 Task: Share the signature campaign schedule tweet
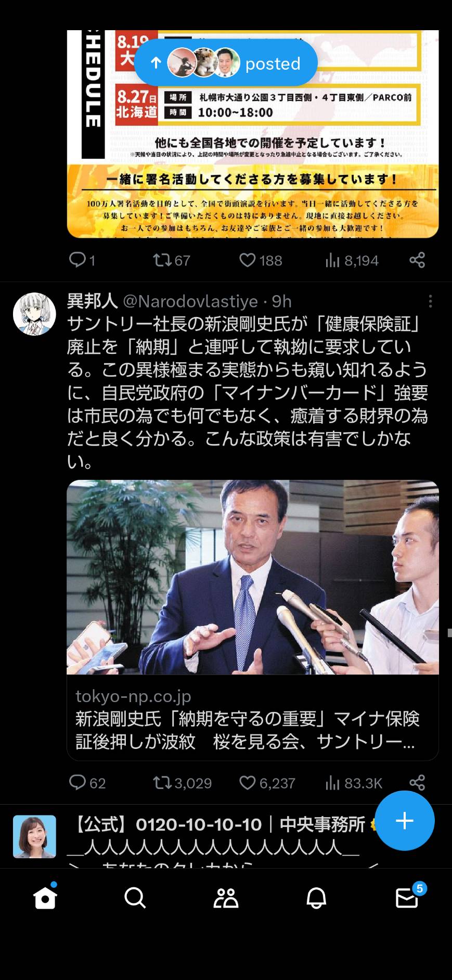[x=417, y=260]
